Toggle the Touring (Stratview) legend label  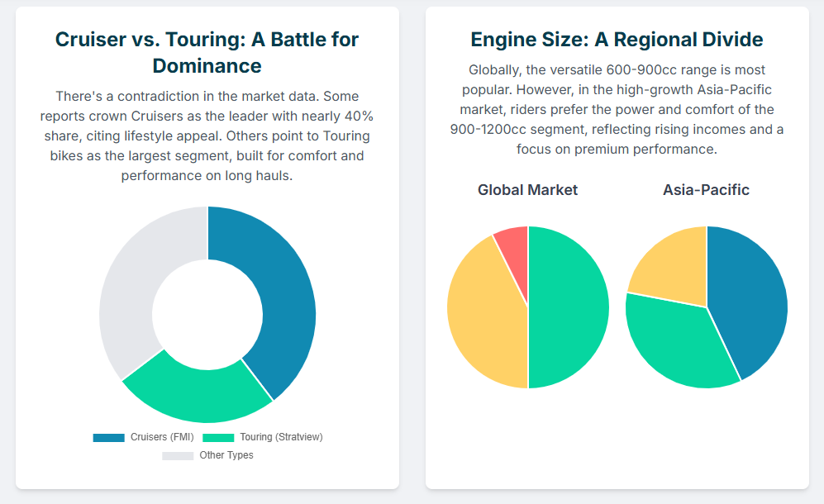(281, 437)
